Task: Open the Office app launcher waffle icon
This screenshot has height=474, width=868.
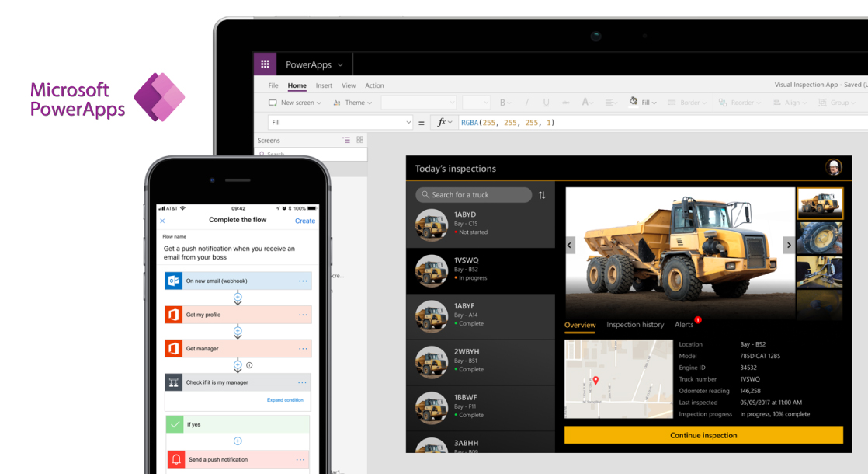Action: click(x=264, y=64)
